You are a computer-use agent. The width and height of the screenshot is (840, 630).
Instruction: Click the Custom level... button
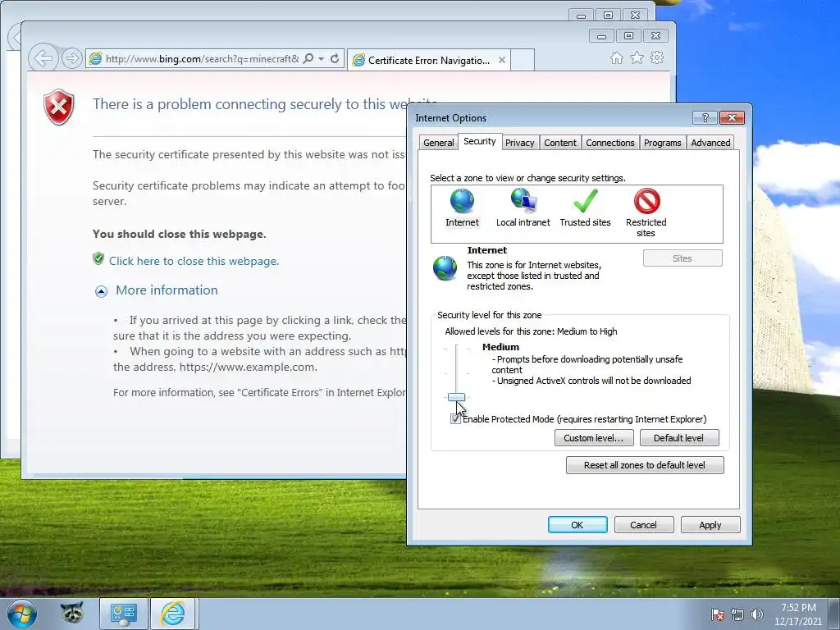(594, 438)
